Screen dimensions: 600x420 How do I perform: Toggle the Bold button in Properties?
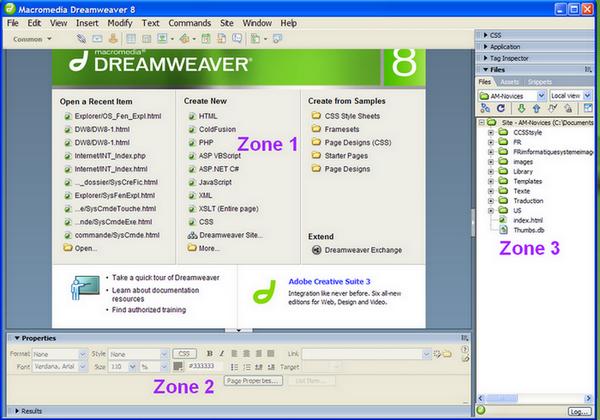[209, 353]
